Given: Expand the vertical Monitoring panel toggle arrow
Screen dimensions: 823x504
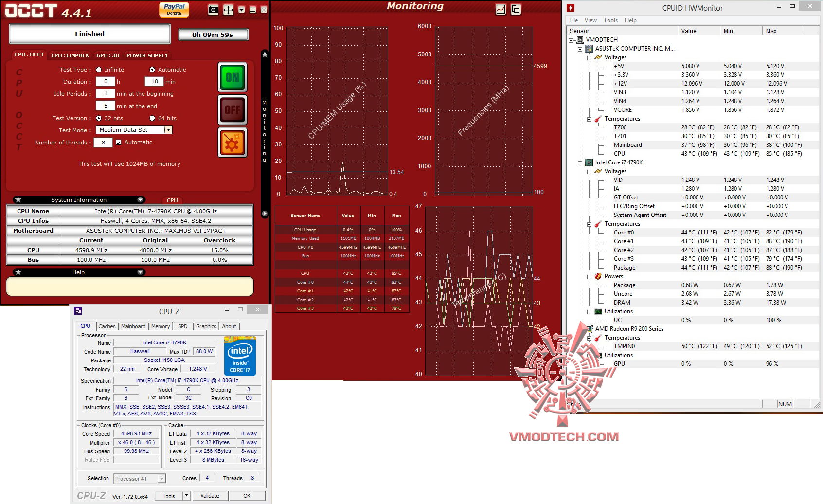Looking at the screenshot, I should coord(265,213).
